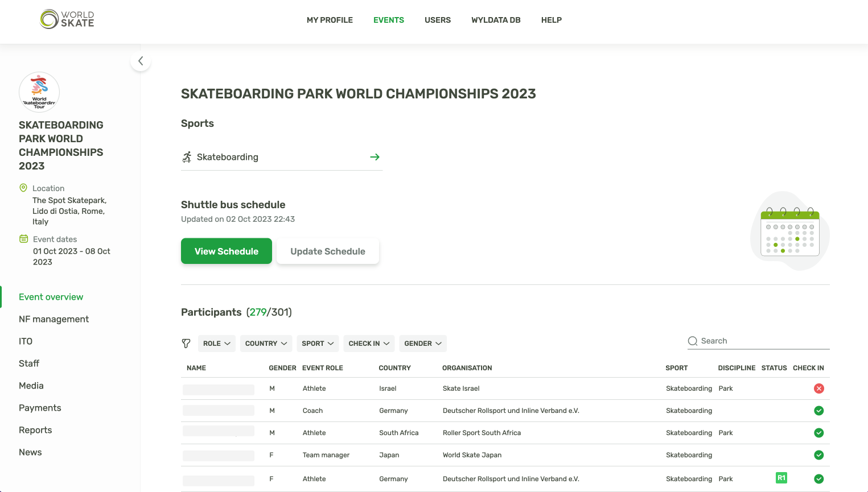
Task: Click the World Skateboarding Tour event logo
Action: [39, 92]
